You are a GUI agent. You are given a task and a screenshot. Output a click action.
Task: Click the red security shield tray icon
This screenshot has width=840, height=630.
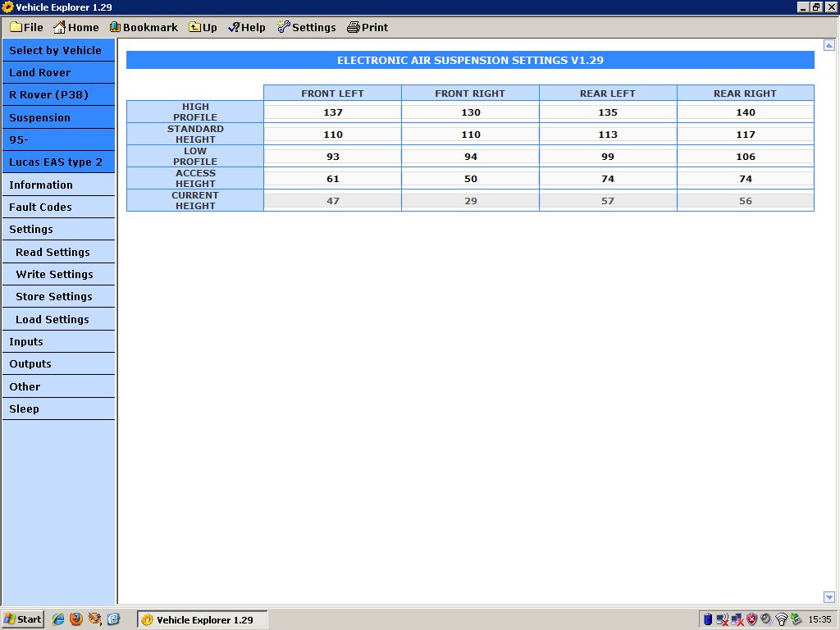(752, 619)
